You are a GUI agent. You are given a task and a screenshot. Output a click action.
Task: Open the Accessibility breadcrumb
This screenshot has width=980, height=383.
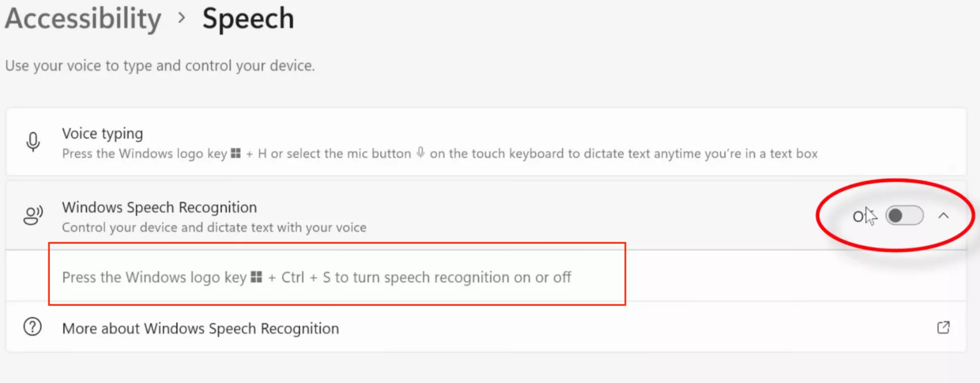pyautogui.click(x=82, y=19)
